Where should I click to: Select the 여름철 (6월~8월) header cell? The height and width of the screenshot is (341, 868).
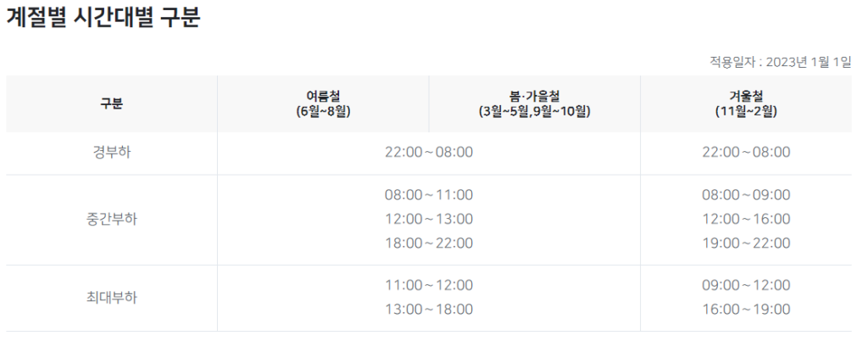(x=323, y=103)
